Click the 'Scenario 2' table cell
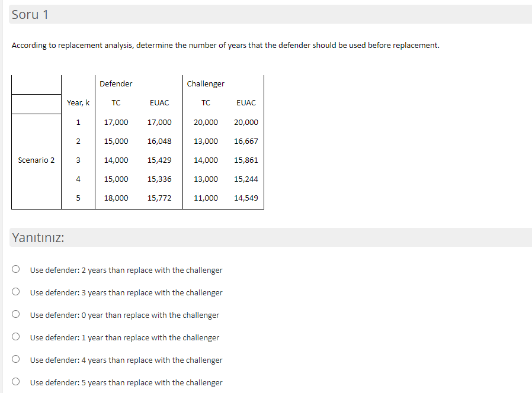The width and height of the screenshot is (532, 393). 36,160
